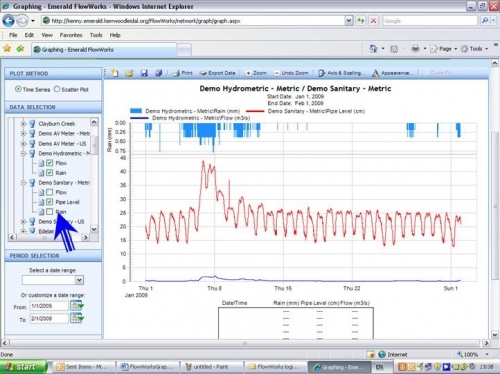500x374 pixels.
Task: Click the page horizontal scrollbar right arrow
Action: click(x=486, y=343)
